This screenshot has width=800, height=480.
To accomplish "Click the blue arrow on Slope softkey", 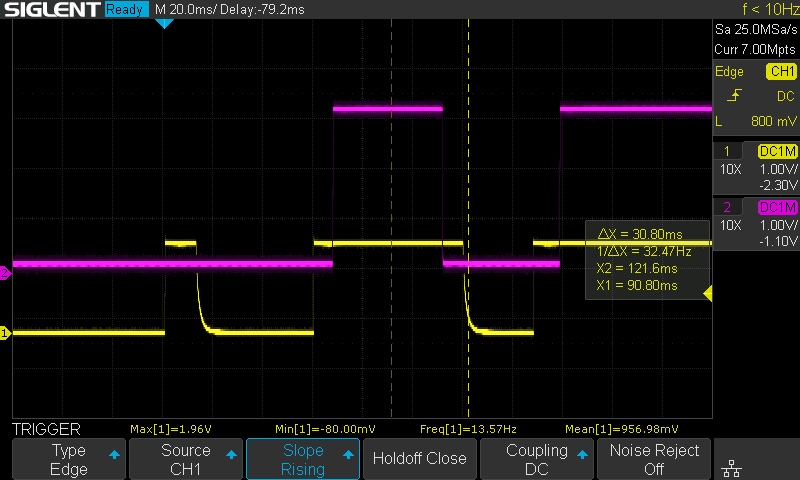I will [x=348, y=454].
